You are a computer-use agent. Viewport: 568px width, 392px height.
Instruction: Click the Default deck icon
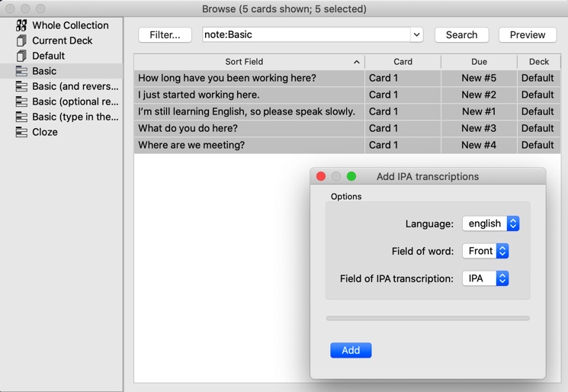(x=21, y=56)
